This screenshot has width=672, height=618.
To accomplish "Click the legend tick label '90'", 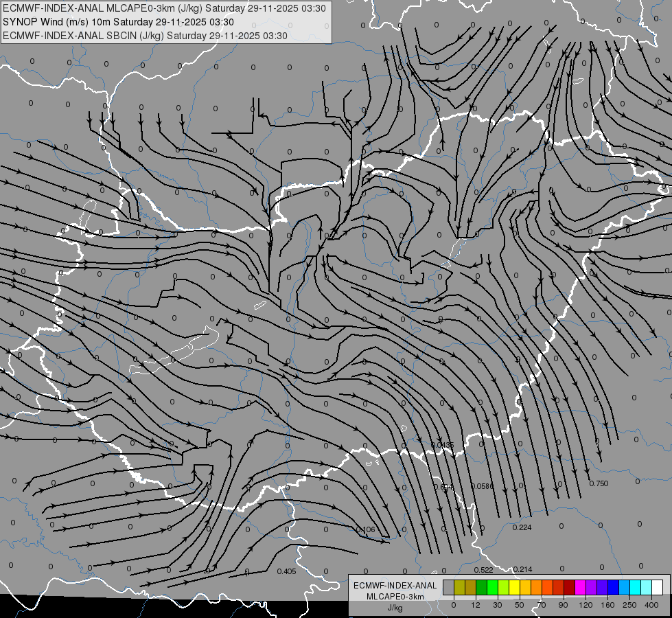I will tap(563, 605).
